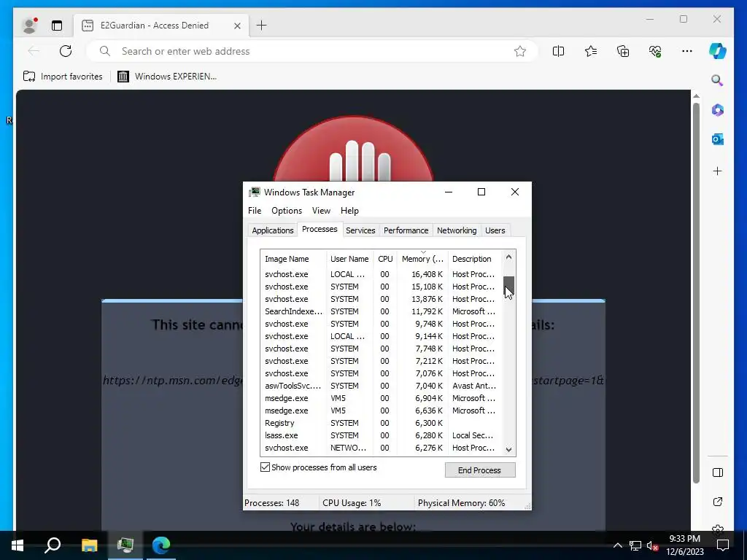Sort by User Name column header
This screenshot has height=560, width=747.
349,259
